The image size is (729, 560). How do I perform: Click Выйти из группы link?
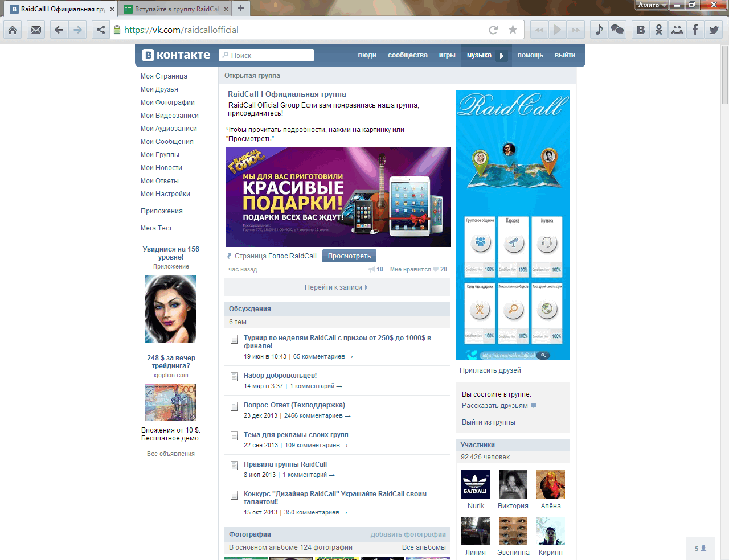coord(489,422)
